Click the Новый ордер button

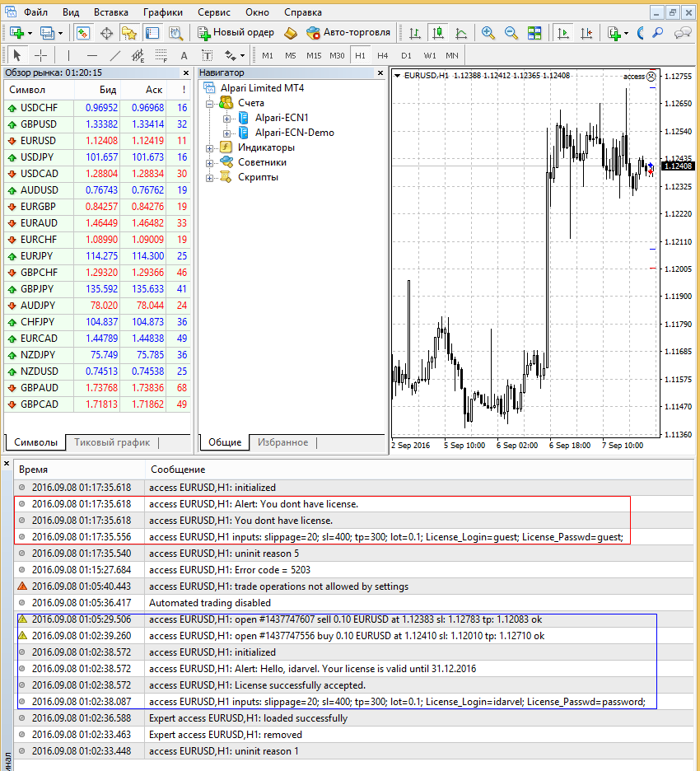236,33
